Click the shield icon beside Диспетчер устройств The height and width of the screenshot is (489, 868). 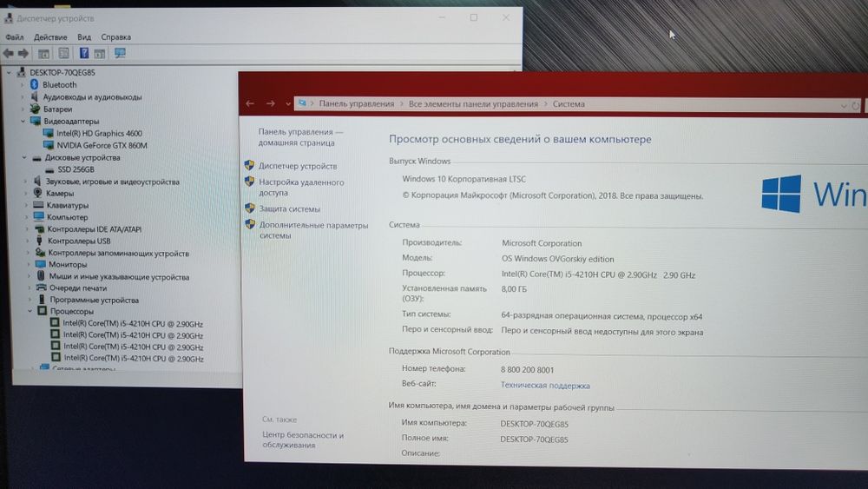pos(250,165)
